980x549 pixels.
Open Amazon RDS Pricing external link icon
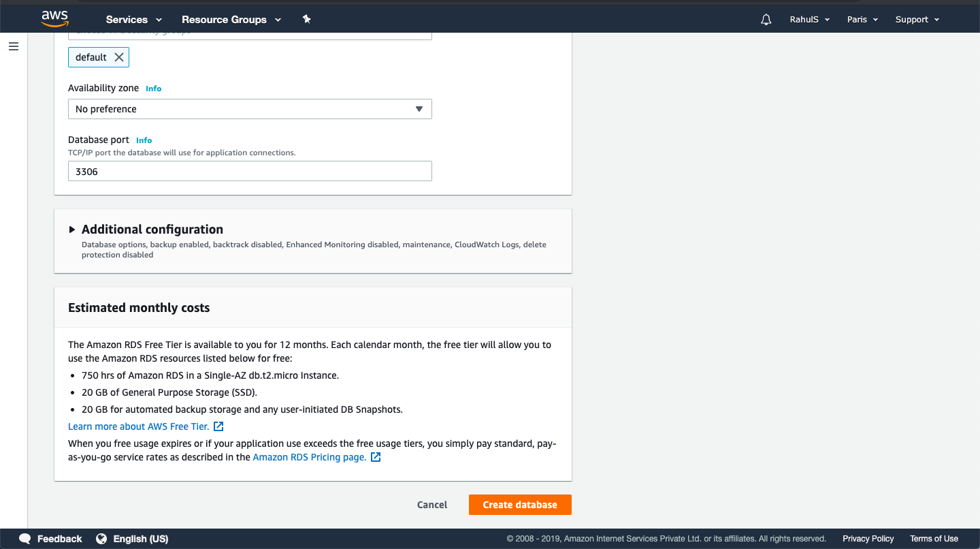tap(375, 457)
